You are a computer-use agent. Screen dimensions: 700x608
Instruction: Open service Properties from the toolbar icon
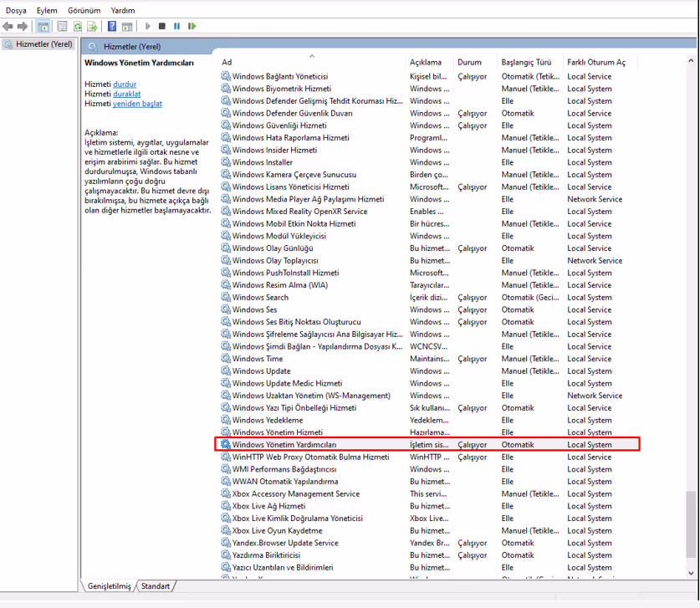[x=62, y=26]
